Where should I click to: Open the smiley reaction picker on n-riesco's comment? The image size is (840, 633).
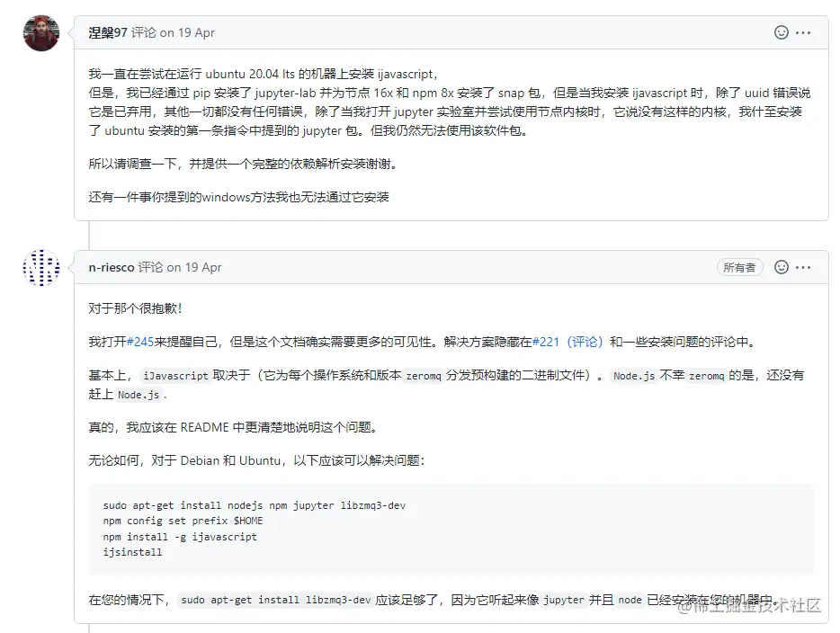(x=781, y=267)
